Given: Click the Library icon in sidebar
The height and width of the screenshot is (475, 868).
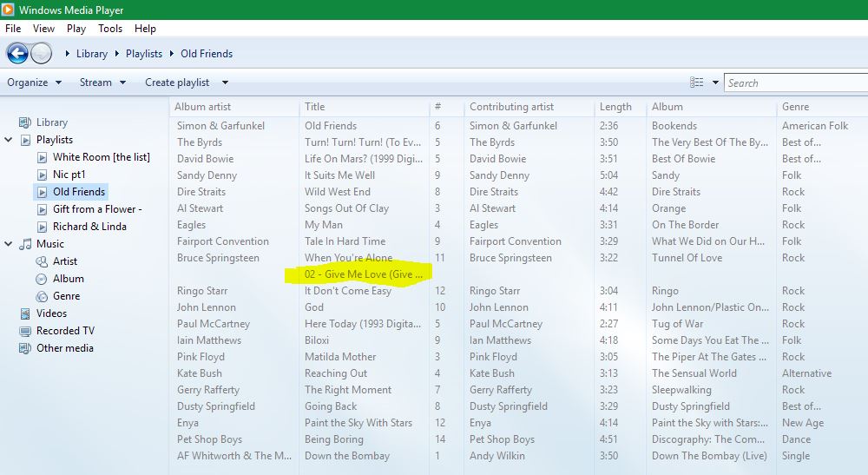Looking at the screenshot, I should (25, 122).
